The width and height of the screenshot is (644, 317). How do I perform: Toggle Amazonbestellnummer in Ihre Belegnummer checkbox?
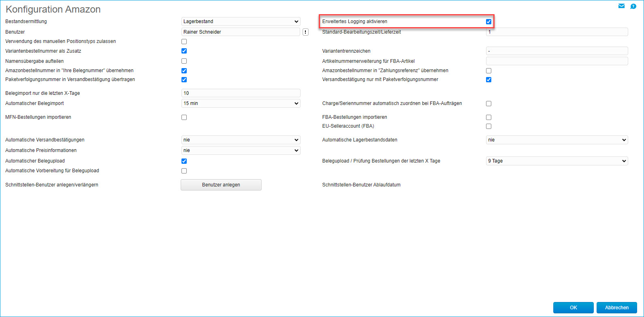(184, 71)
